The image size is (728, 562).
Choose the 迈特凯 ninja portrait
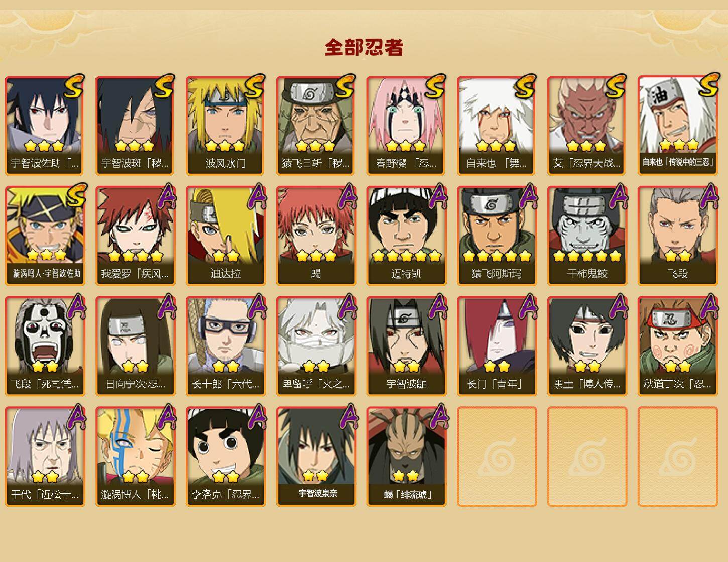406,236
